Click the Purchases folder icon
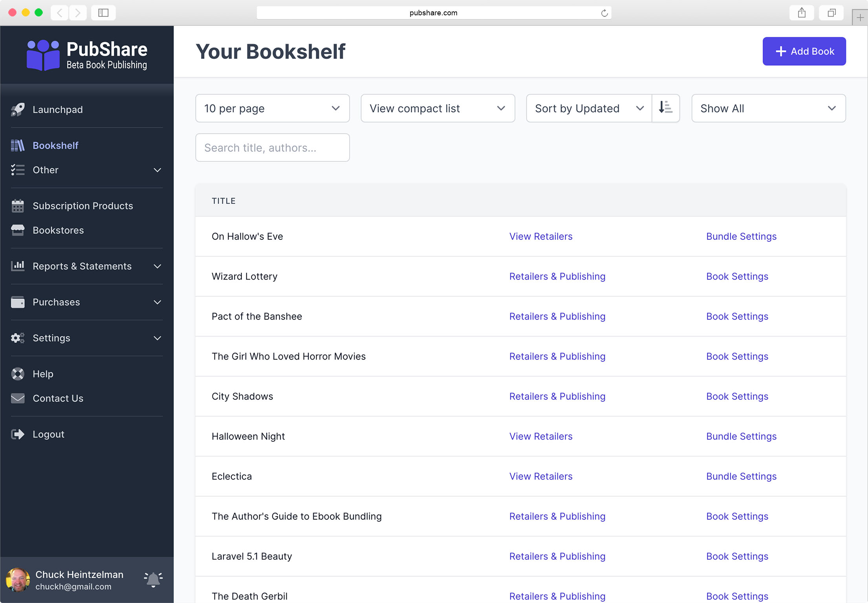 [17, 302]
